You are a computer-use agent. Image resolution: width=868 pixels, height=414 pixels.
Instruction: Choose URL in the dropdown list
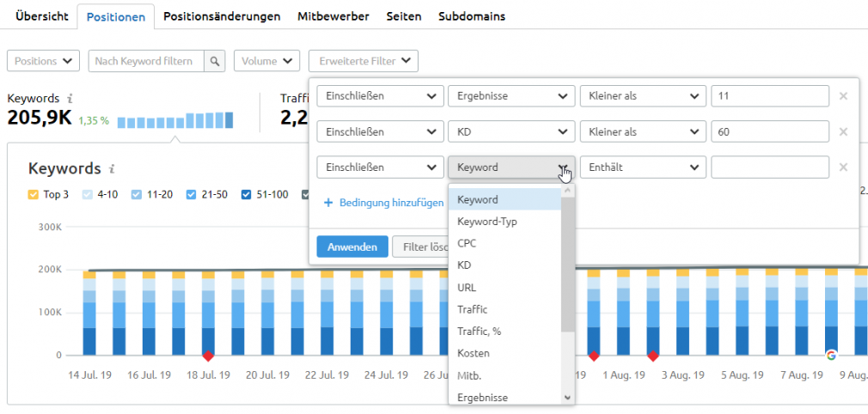(x=504, y=287)
